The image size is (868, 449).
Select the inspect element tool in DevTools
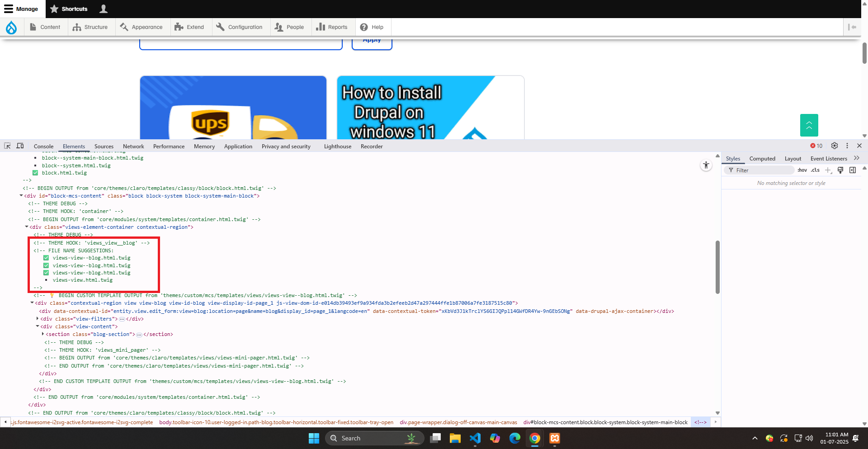pyautogui.click(x=7, y=146)
